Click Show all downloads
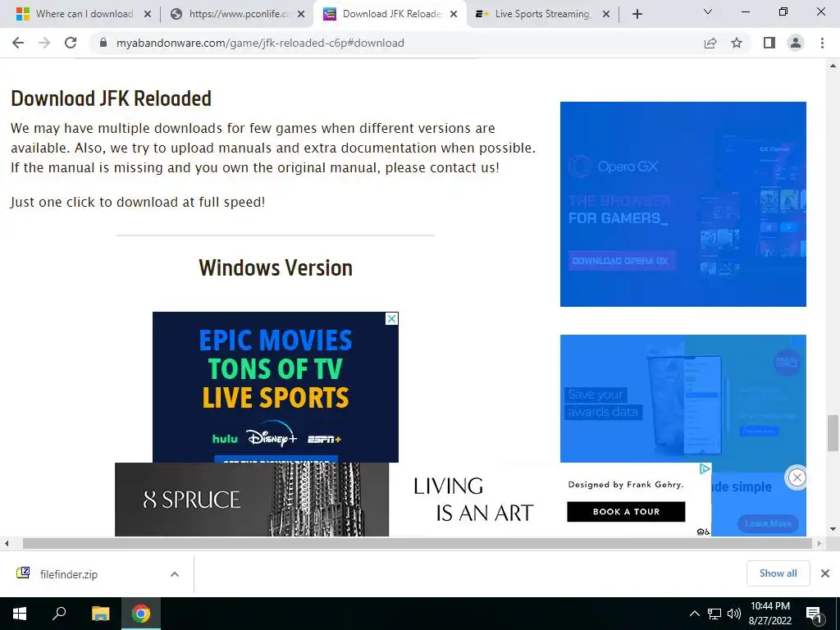Screen dimensions: 840x630 pyautogui.click(x=778, y=573)
